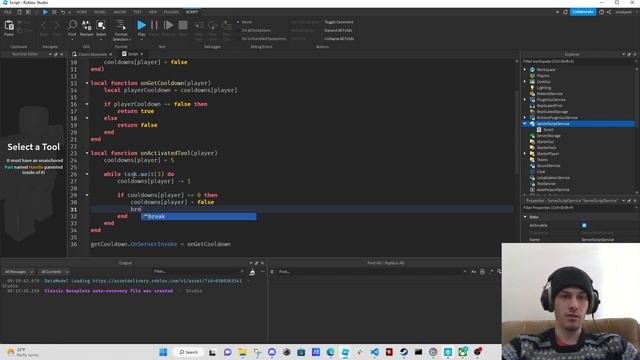Select On All Exceptions option
The height and width of the screenshot is (360, 640).
256,30
